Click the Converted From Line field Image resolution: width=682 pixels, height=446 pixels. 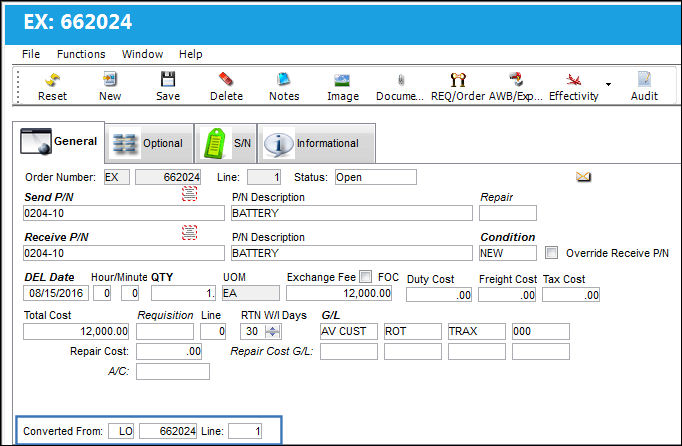click(x=245, y=431)
